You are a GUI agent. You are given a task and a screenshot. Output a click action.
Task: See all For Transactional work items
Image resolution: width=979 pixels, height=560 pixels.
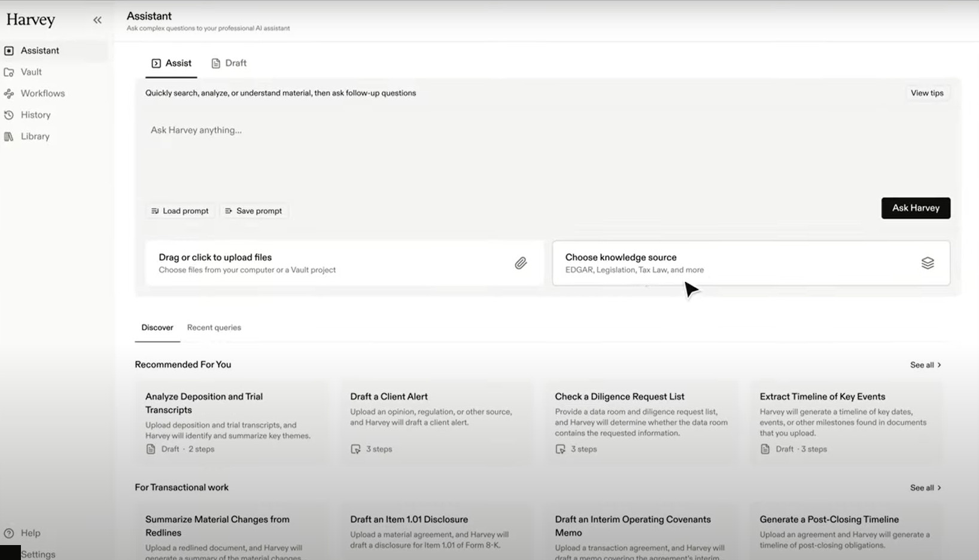926,488
